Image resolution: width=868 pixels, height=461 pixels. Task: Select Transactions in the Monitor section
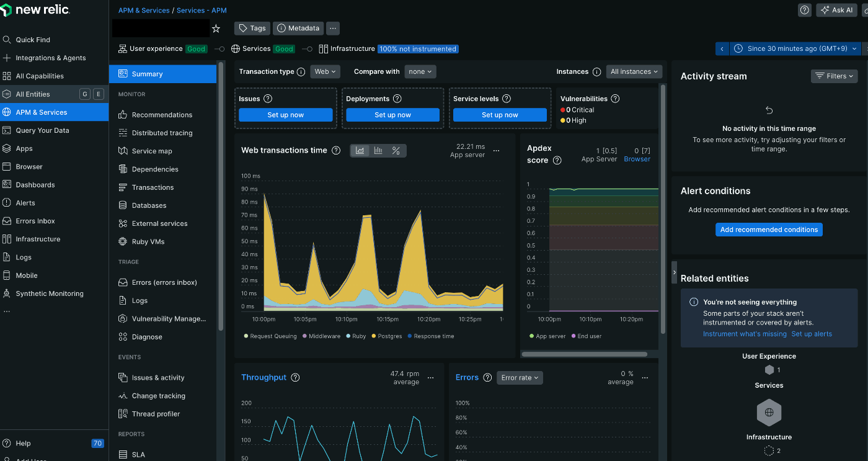(153, 187)
